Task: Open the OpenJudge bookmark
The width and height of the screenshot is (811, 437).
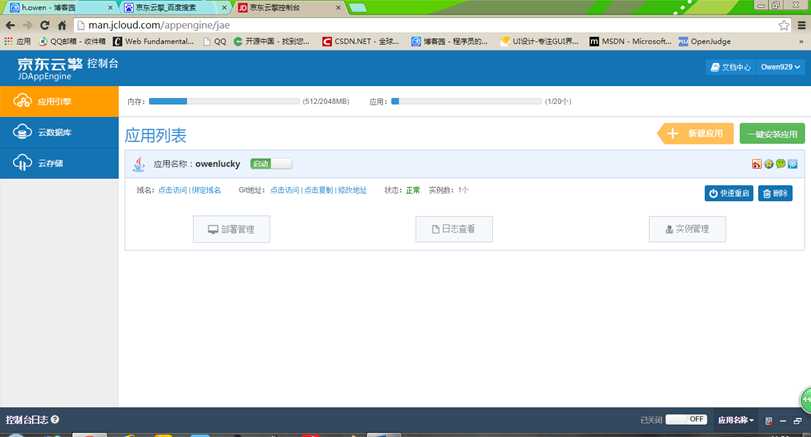Action: coord(705,41)
